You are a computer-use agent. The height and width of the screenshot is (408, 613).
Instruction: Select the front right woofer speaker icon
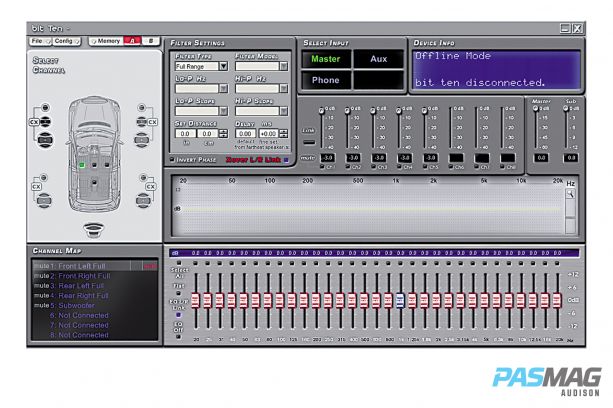click(142, 139)
